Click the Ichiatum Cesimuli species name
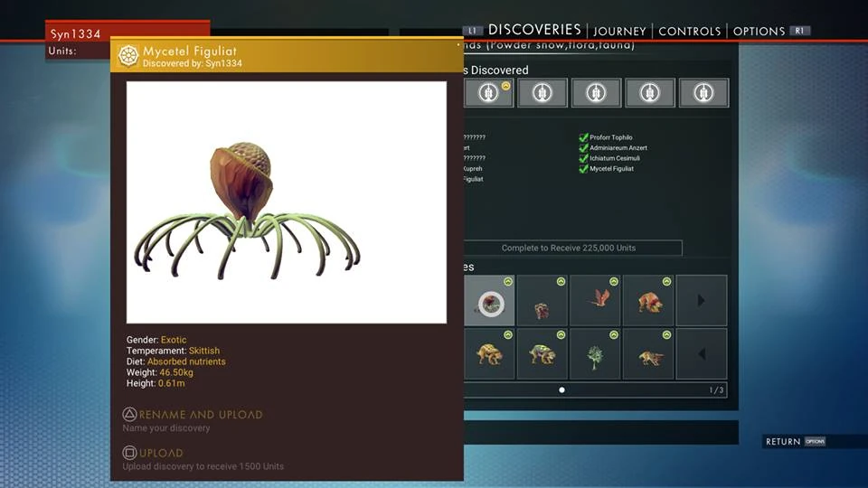The height and width of the screenshot is (488, 868). click(x=615, y=158)
